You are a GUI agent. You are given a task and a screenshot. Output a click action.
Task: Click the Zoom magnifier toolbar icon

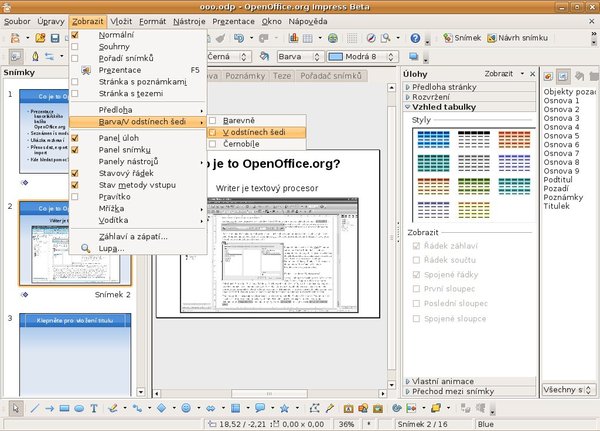[386, 38]
